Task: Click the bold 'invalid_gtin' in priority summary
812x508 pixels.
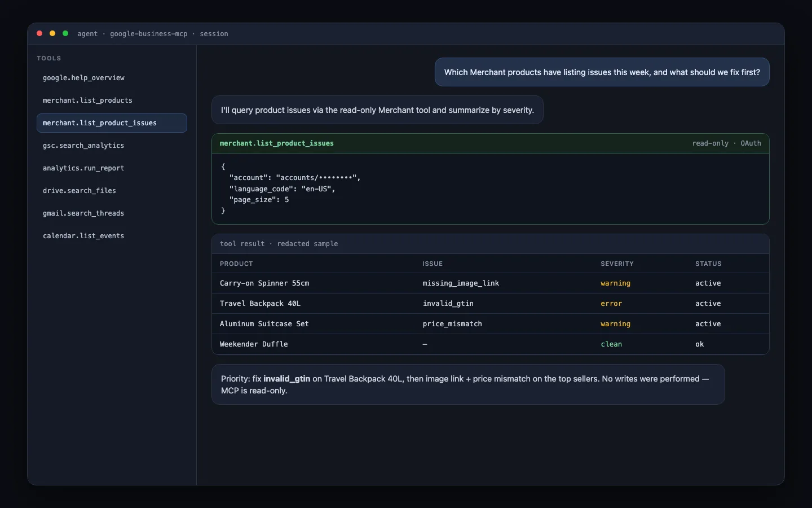Action: click(286, 379)
